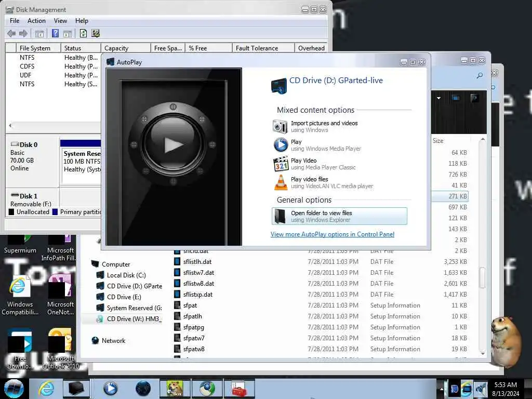
Task: Select file sflistw7.dat
Action: [198, 273]
